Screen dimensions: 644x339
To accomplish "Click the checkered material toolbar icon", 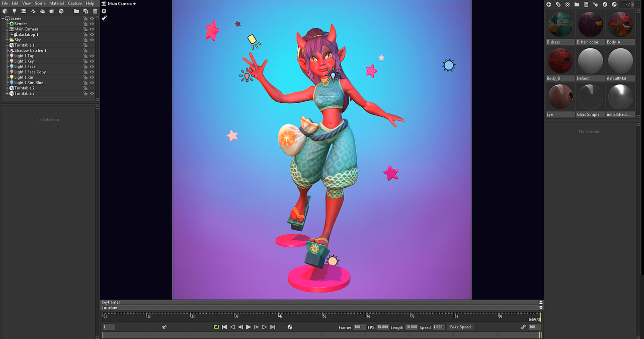I will [x=568, y=4].
